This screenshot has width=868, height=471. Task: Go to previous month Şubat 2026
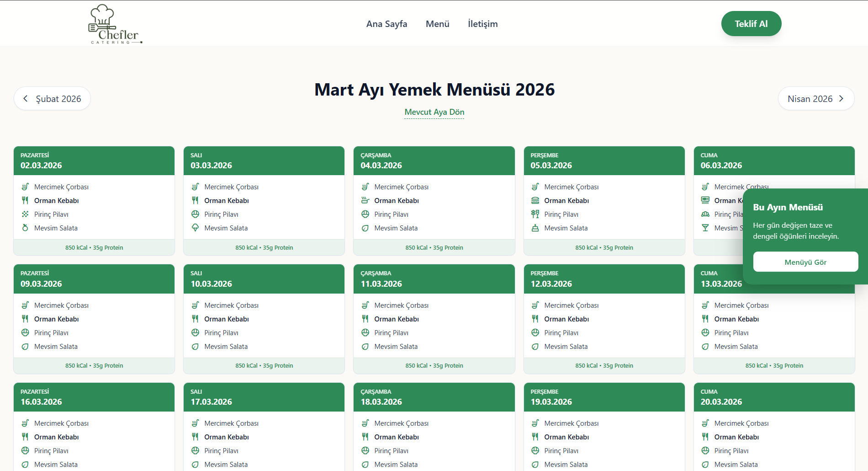52,98
